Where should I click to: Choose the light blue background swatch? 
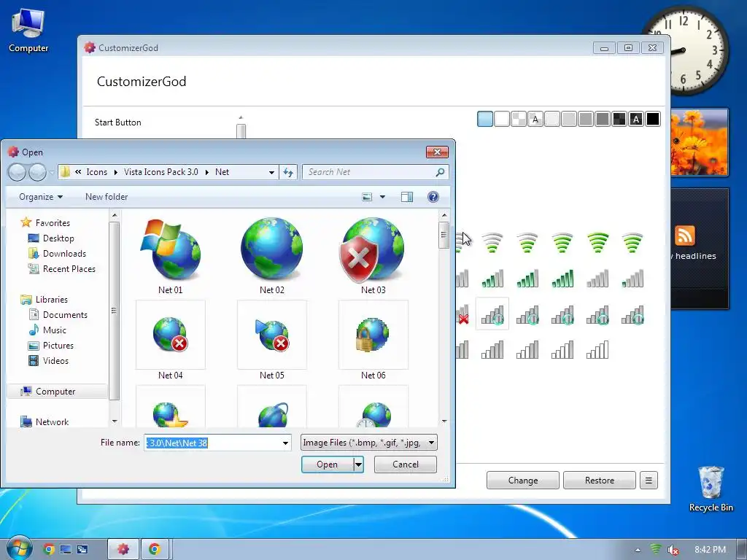[x=485, y=119]
